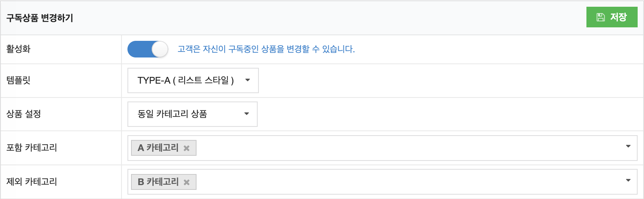The width and height of the screenshot is (644, 199).
Task: Click the 구독상품 변경하기 header title
Action: point(40,18)
